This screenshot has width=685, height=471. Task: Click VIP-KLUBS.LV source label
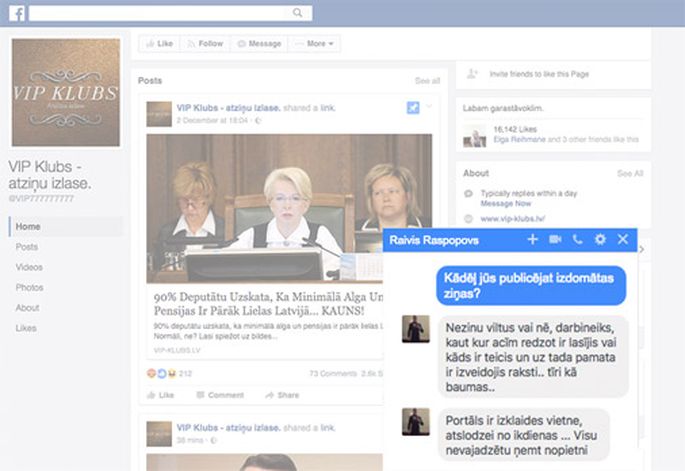coord(177,350)
